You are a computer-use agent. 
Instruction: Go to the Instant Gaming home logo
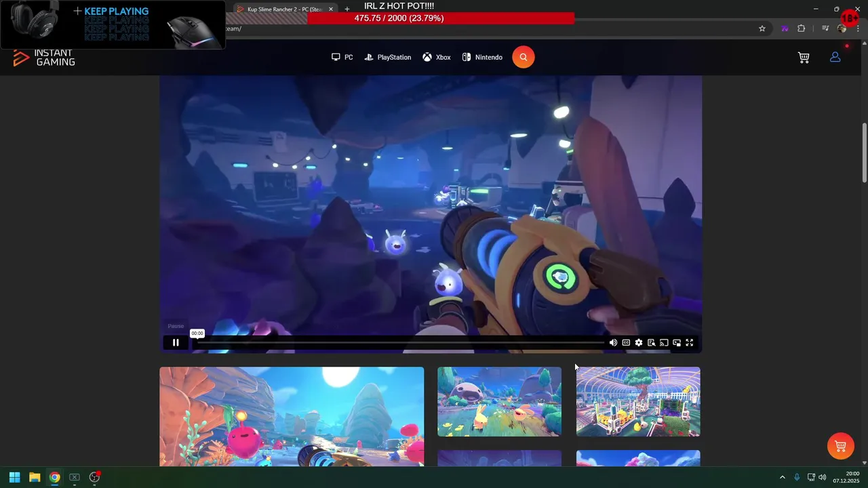pyautogui.click(x=44, y=58)
